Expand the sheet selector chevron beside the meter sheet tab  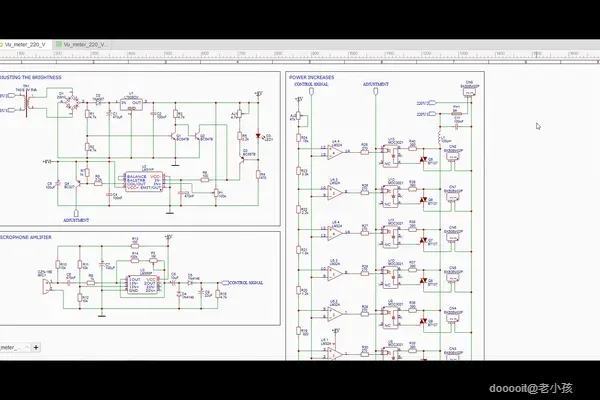pyautogui.click(x=27, y=348)
